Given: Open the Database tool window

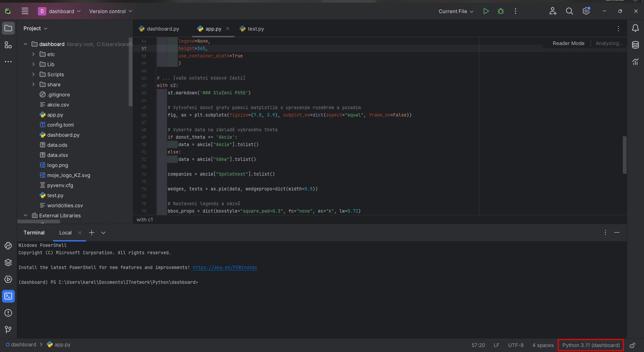Looking at the screenshot, I should tap(636, 45).
